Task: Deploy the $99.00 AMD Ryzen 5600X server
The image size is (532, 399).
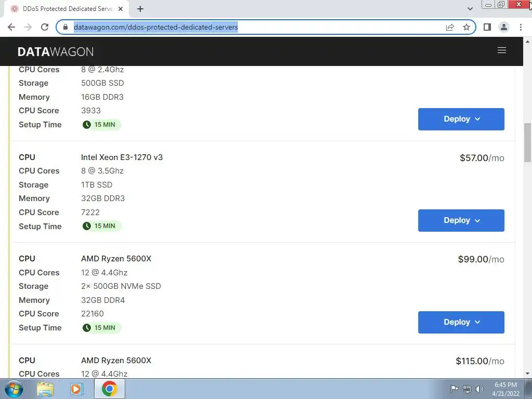Action: coord(461,322)
